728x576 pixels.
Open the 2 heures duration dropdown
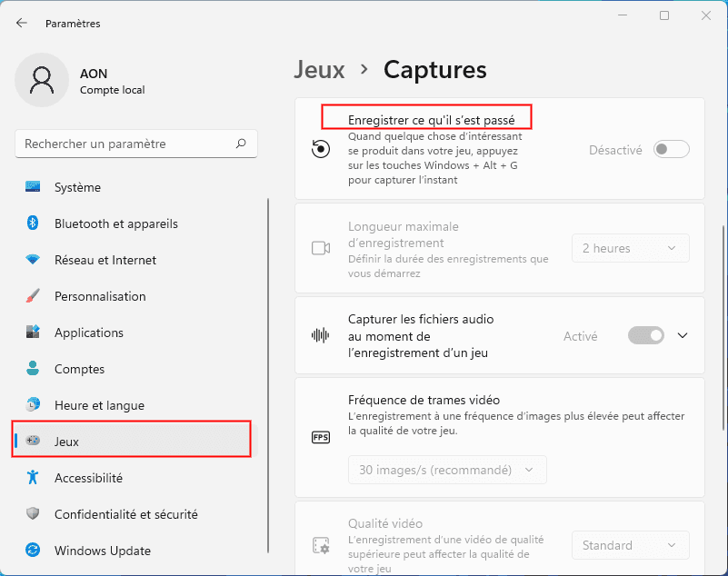click(630, 248)
